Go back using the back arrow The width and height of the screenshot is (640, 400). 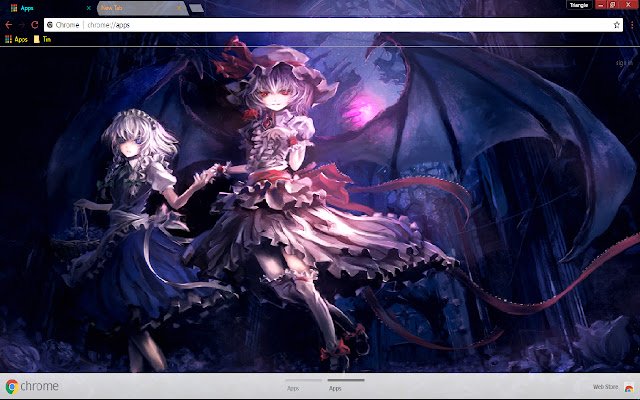(x=9, y=25)
